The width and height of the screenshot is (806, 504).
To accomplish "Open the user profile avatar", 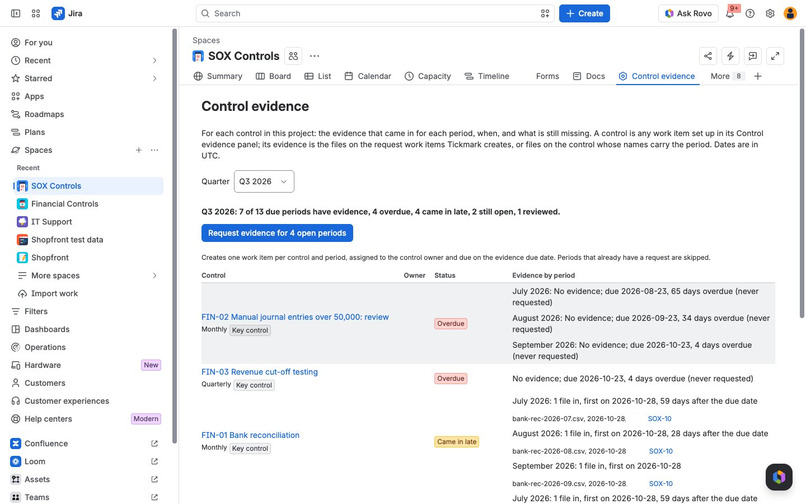I will (790, 13).
